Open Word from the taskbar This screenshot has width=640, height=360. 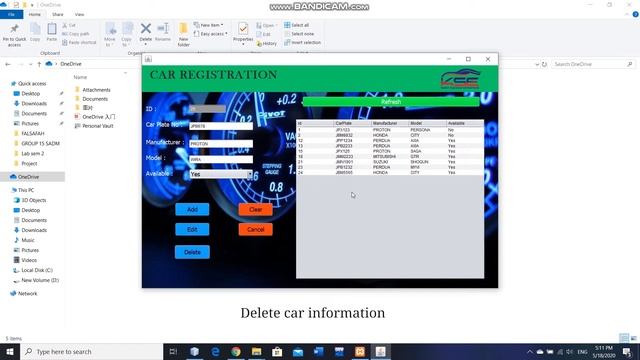tap(318, 351)
